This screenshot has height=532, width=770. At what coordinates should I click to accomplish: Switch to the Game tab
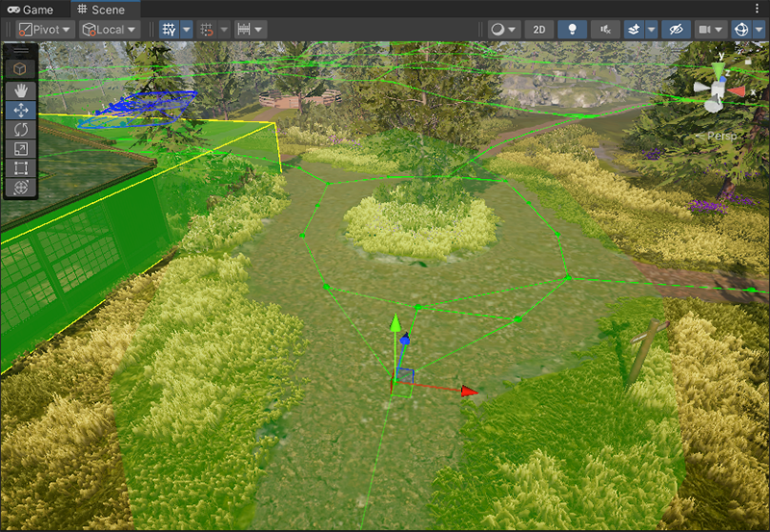pyautogui.click(x=31, y=10)
